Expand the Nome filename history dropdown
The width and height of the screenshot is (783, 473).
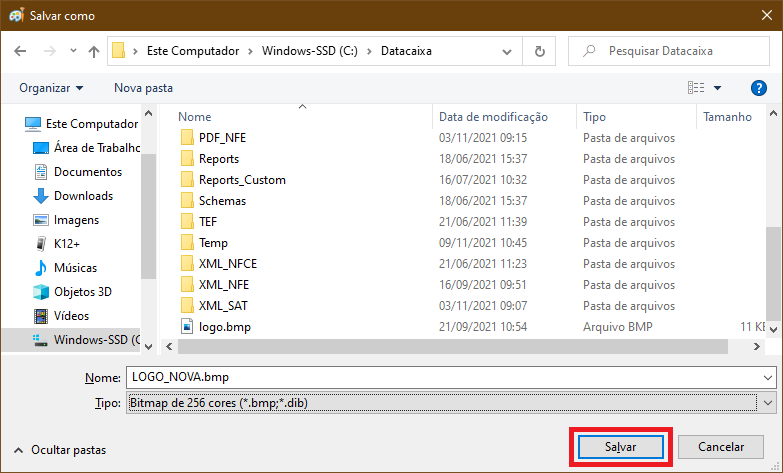767,377
